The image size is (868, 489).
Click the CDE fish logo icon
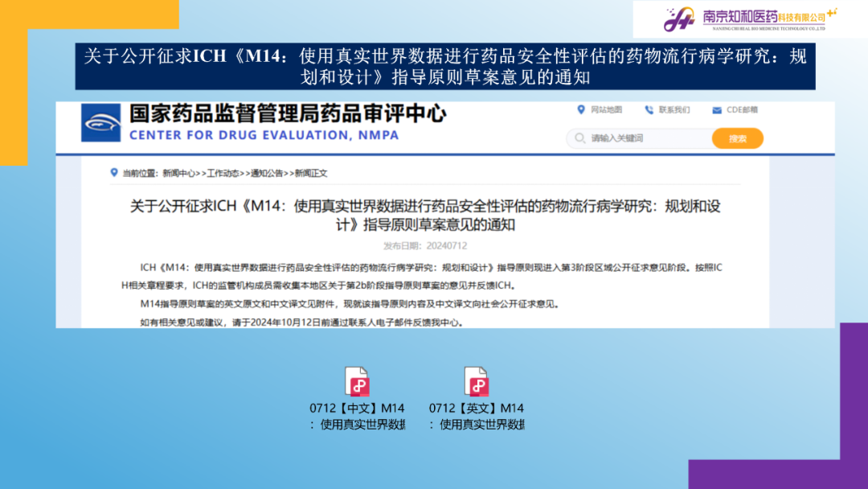(x=101, y=124)
